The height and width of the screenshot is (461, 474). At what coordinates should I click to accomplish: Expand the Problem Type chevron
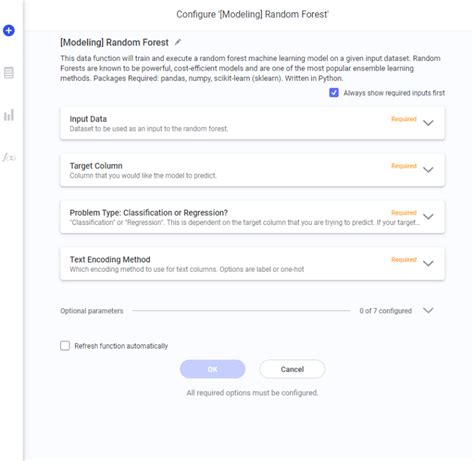pyautogui.click(x=428, y=217)
